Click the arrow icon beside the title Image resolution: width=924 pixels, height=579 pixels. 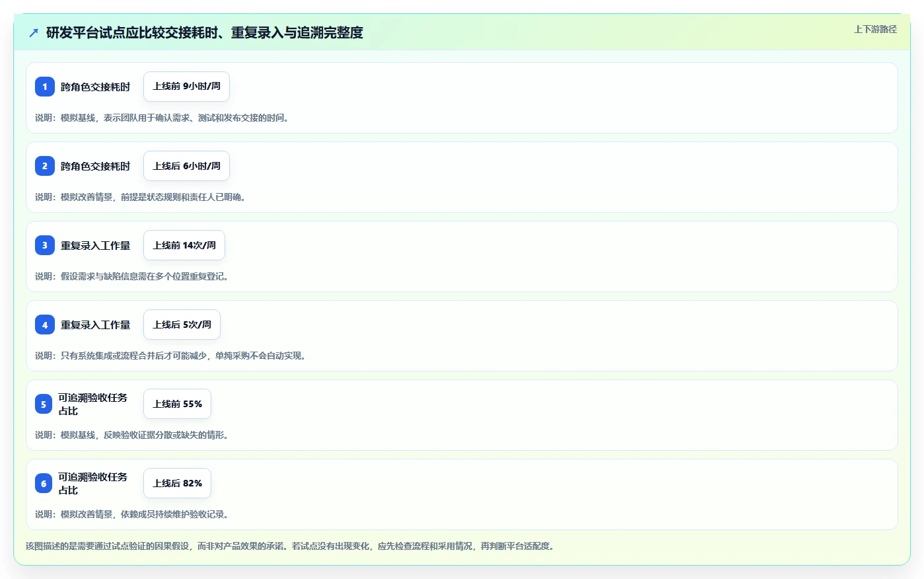[34, 32]
